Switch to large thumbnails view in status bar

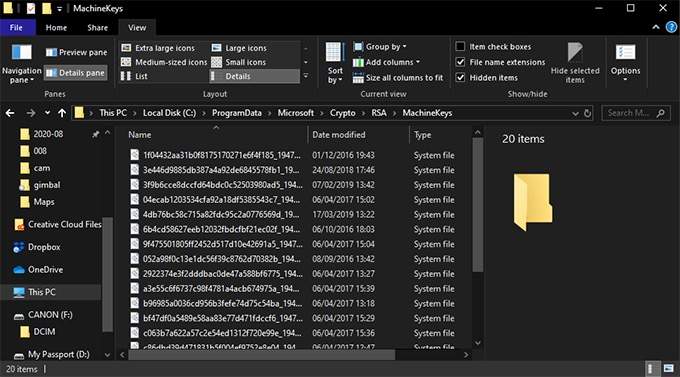tap(668, 369)
